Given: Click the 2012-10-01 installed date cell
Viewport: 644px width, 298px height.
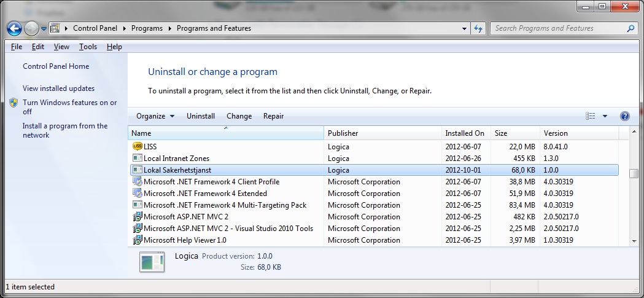Looking at the screenshot, I should click(x=463, y=170).
